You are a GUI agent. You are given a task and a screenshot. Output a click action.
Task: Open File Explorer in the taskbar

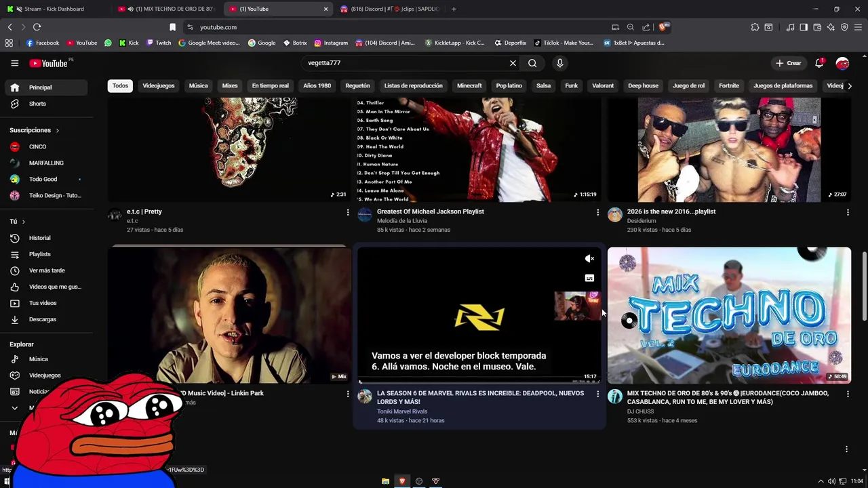385,481
